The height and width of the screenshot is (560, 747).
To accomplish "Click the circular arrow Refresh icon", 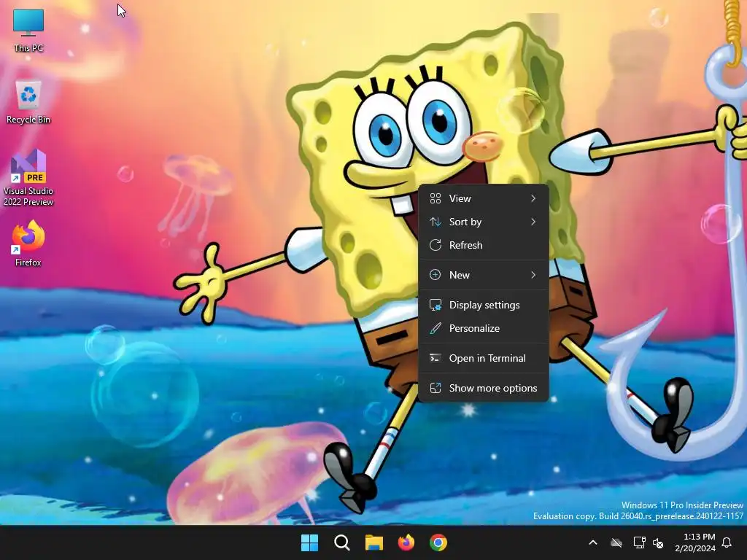I will [x=436, y=245].
